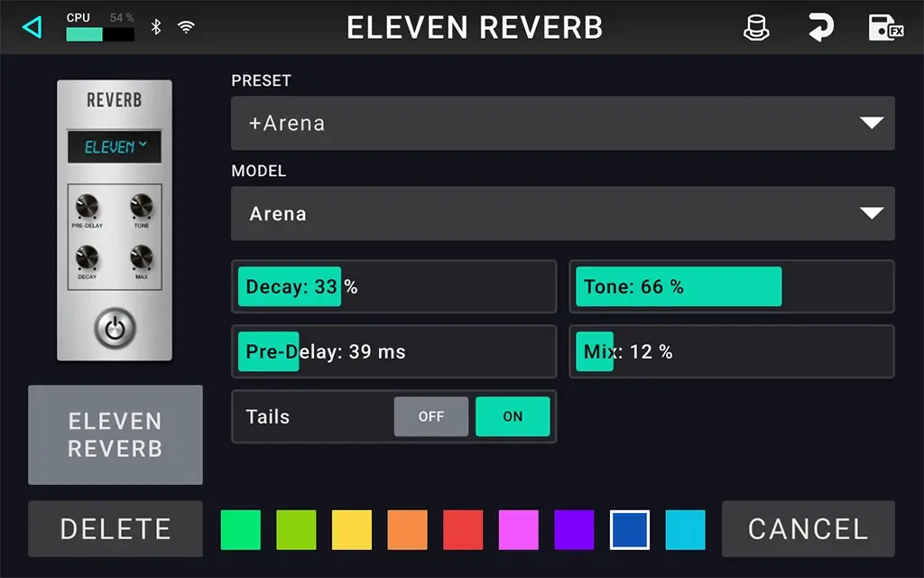Turn Tails on

513,416
